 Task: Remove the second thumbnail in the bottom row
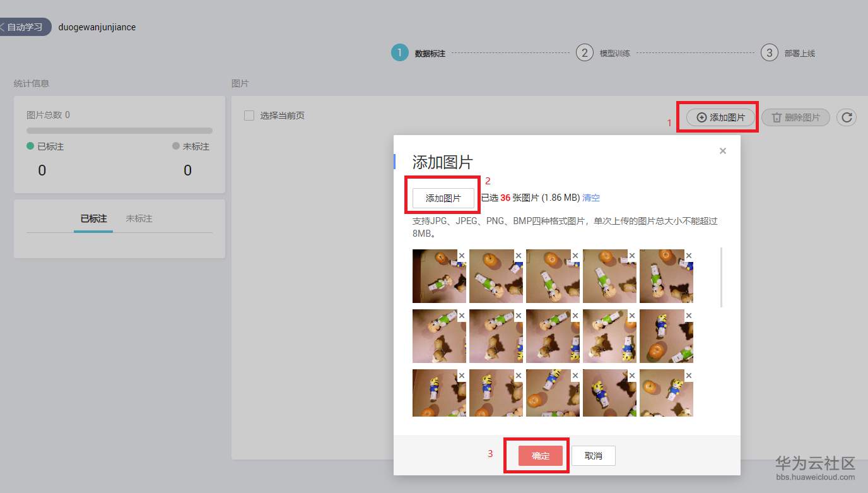tap(519, 375)
